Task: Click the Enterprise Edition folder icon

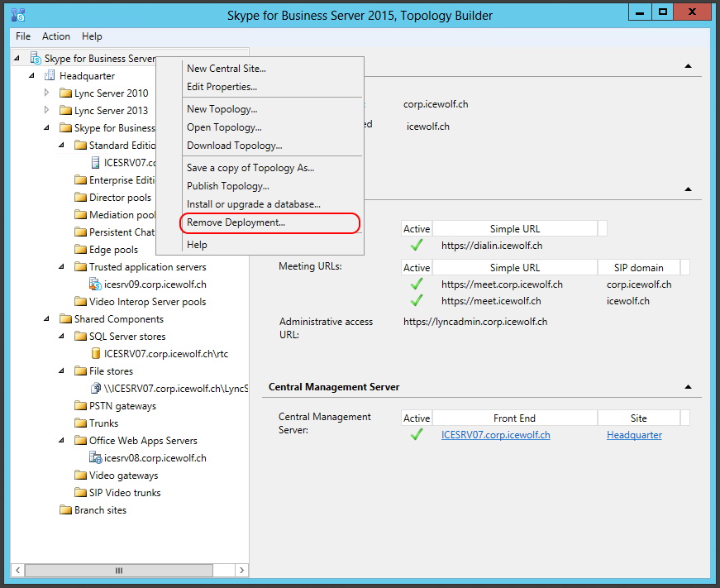Action: click(80, 180)
